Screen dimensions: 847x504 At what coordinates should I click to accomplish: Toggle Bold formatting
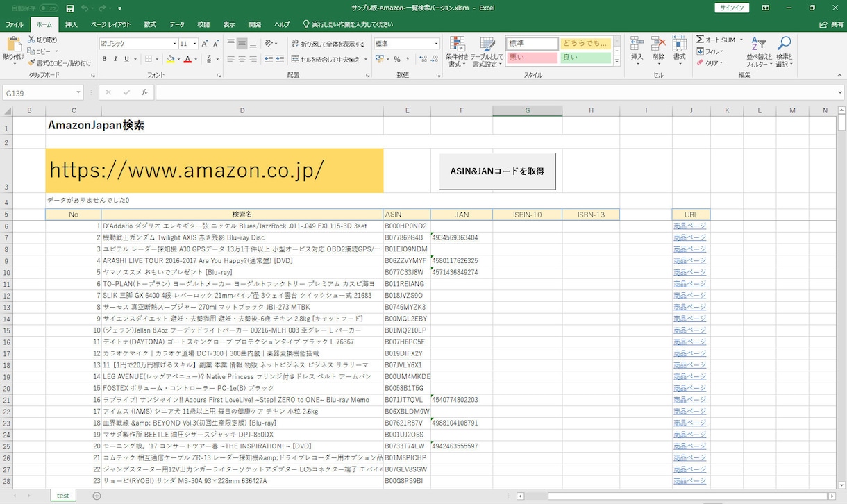105,59
